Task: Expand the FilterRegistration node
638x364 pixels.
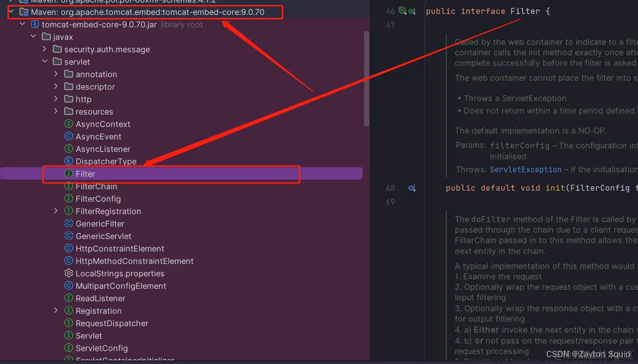Action: click(x=56, y=211)
